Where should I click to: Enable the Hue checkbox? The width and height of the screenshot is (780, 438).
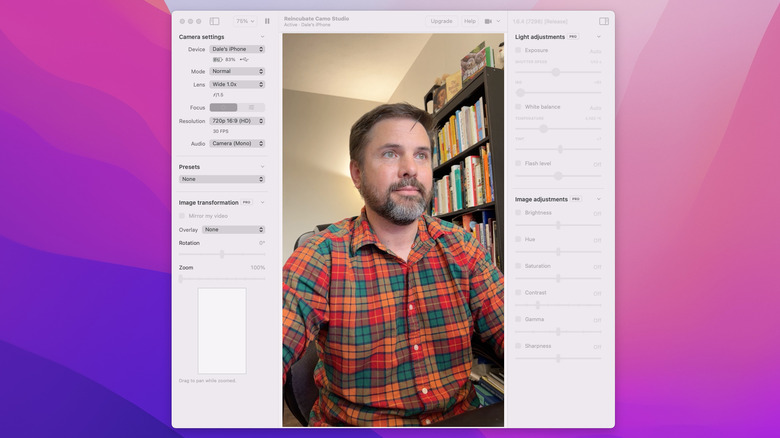pyautogui.click(x=518, y=239)
